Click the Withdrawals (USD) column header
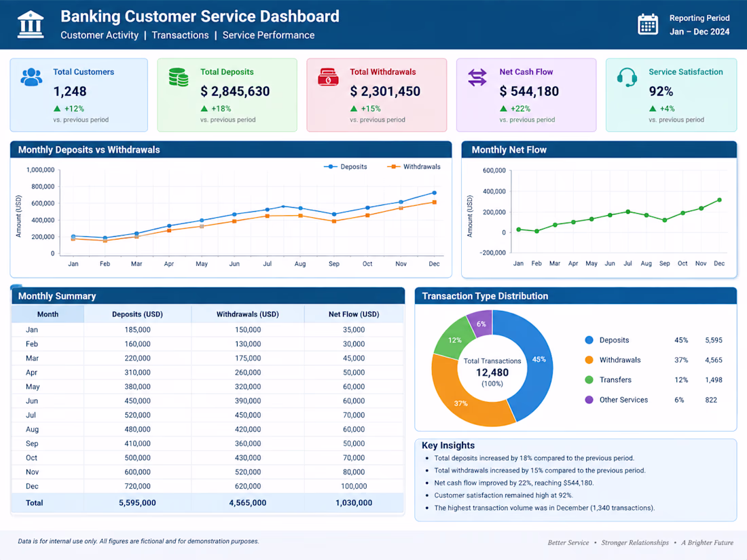 [248, 314]
